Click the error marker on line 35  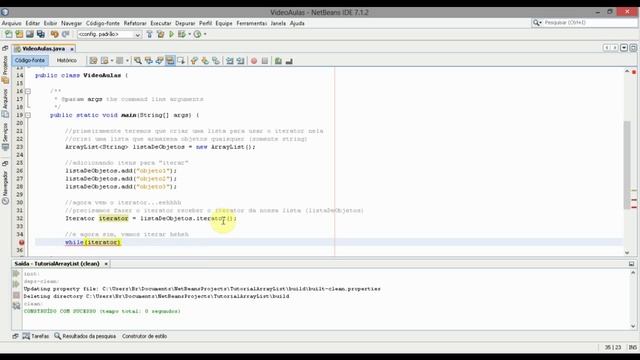tap(21, 242)
